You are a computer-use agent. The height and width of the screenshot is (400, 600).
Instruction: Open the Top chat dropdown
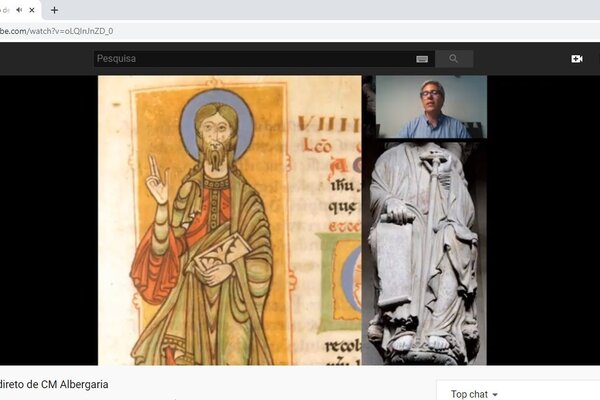pyautogui.click(x=474, y=394)
